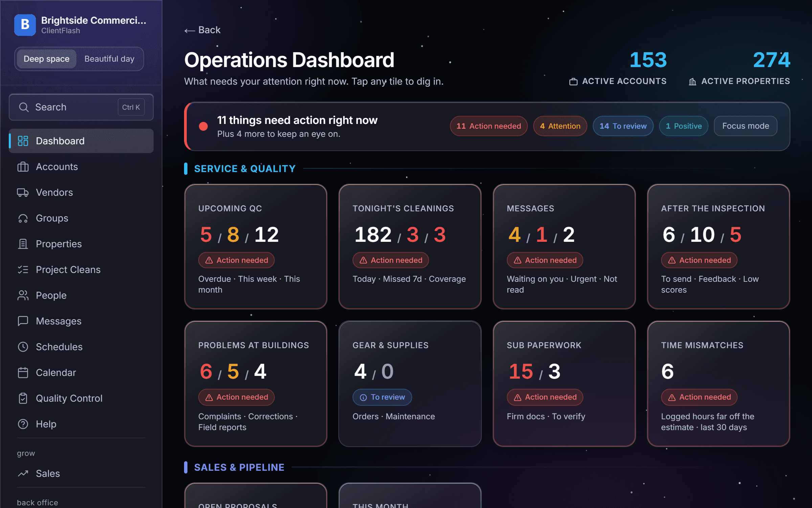This screenshot has width=812, height=508.
Task: Filter by 11 Action needed chip
Action: point(489,126)
